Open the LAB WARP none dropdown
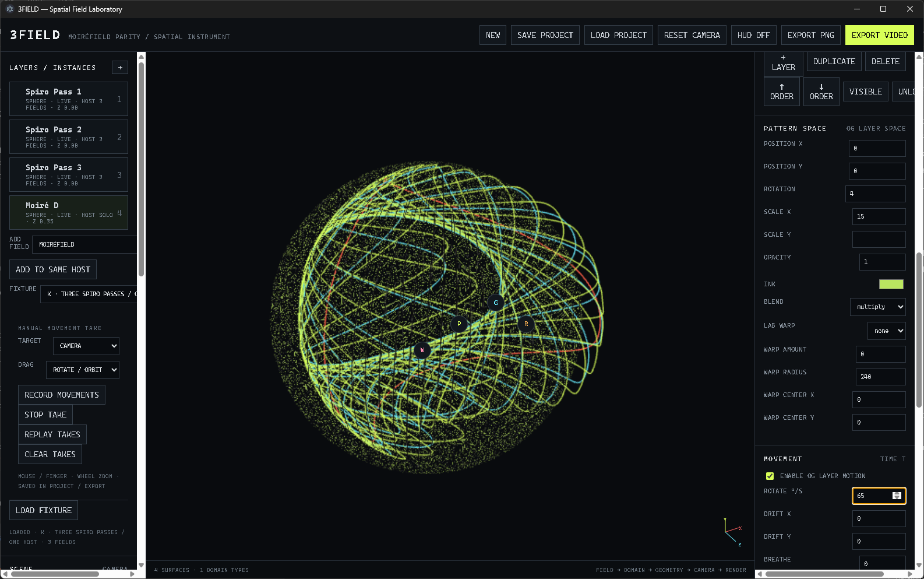 point(887,331)
